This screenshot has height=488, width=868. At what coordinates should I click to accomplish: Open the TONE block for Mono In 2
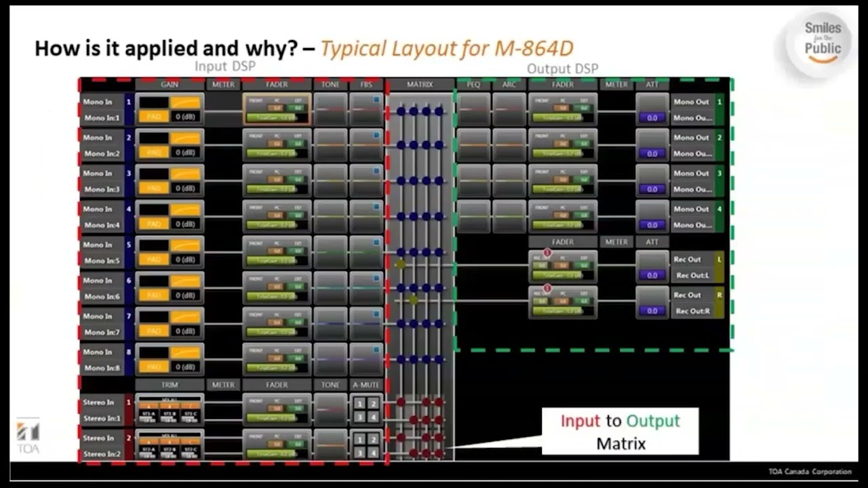pos(330,145)
